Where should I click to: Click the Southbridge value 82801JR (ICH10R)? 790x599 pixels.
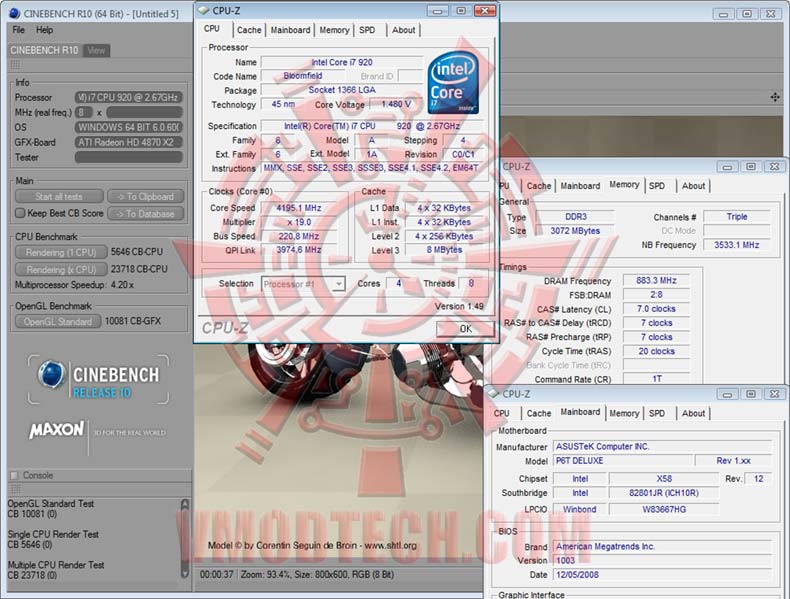click(x=664, y=493)
